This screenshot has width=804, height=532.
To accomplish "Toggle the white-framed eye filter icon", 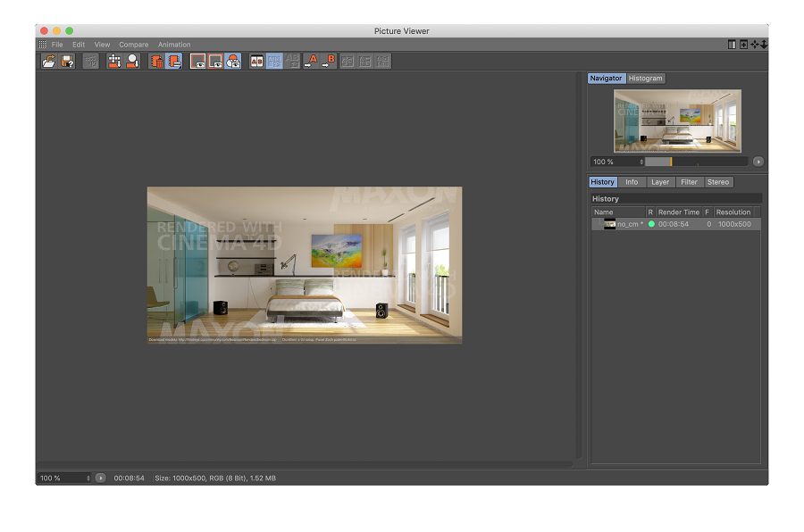I will [197, 62].
